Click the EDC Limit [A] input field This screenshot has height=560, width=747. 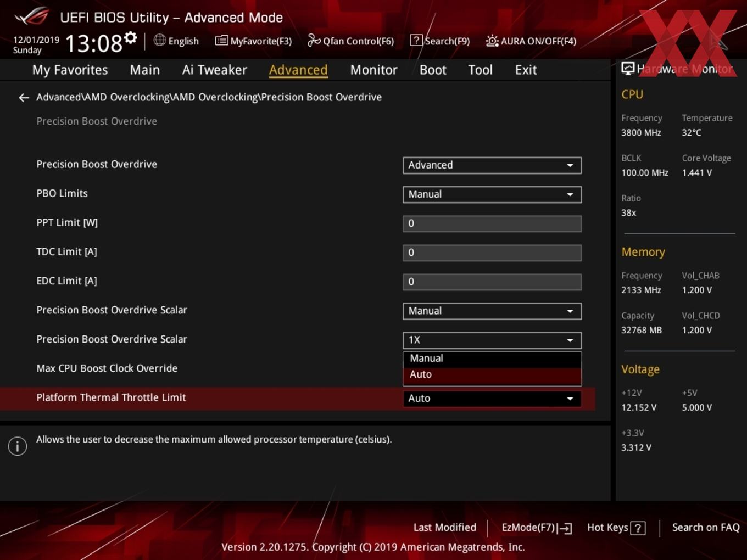pyautogui.click(x=492, y=282)
